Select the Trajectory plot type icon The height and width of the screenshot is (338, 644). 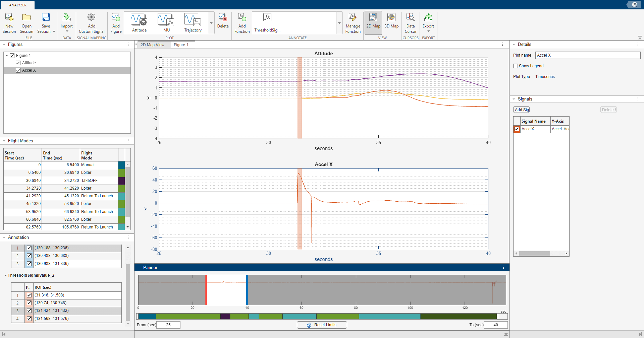click(x=192, y=21)
